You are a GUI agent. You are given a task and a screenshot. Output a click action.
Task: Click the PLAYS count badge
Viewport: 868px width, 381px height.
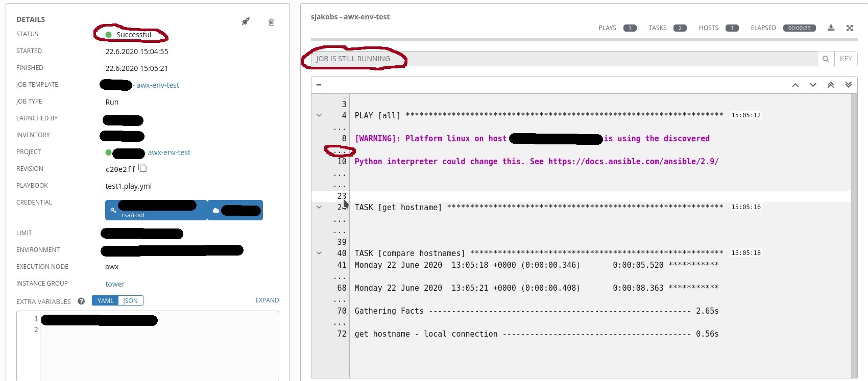pos(630,28)
